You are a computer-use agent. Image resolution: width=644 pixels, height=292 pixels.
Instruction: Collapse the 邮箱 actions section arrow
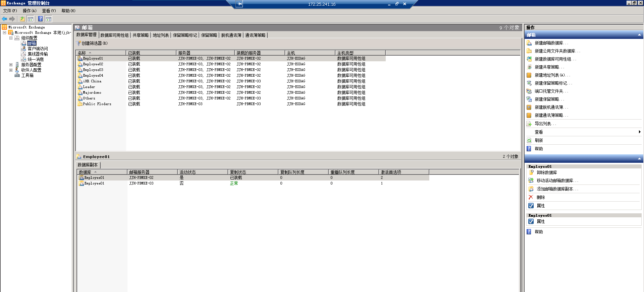tap(639, 35)
